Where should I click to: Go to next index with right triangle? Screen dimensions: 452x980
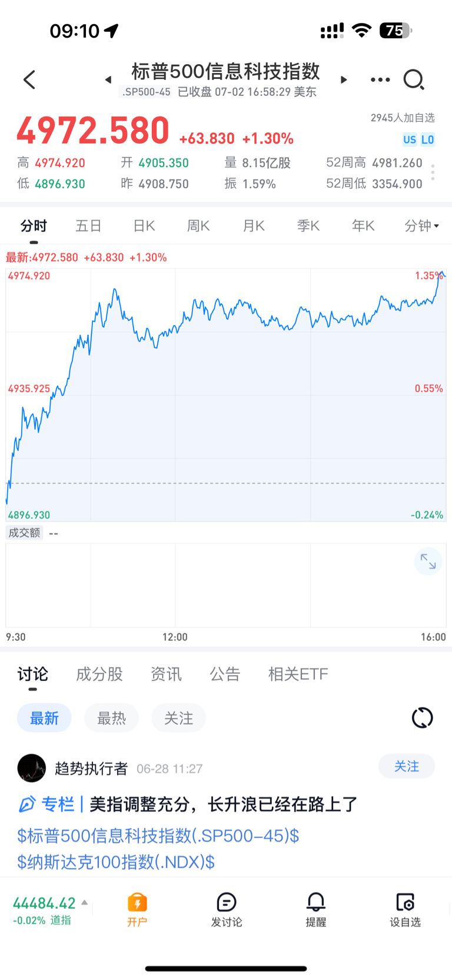[344, 79]
